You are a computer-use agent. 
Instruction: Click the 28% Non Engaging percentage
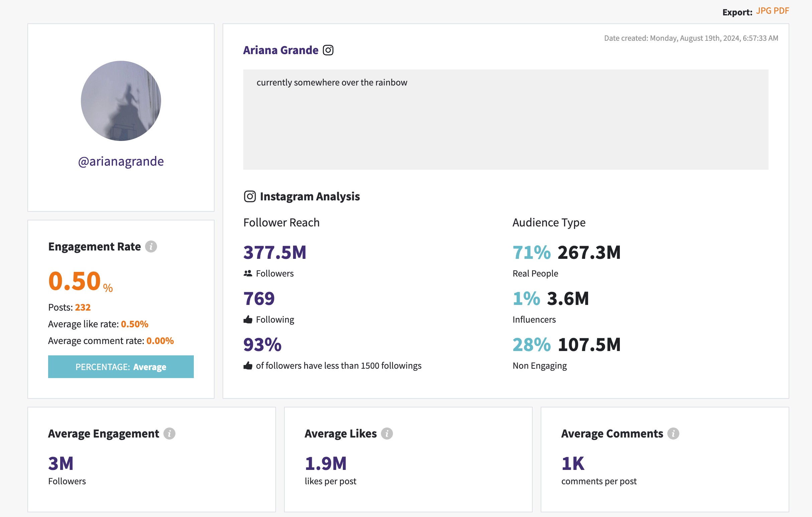531,345
